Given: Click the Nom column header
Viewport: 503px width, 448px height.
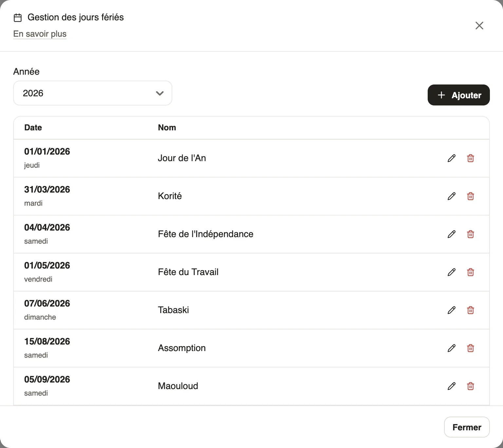Looking at the screenshot, I should point(167,127).
